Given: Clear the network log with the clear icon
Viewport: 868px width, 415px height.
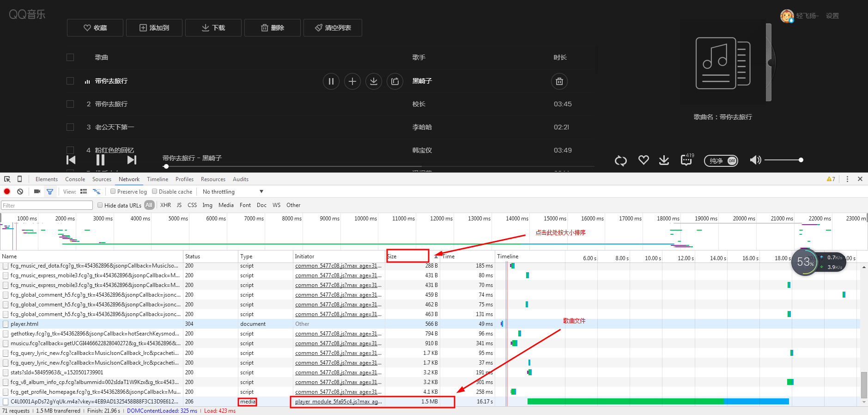Looking at the screenshot, I should 20,191.
